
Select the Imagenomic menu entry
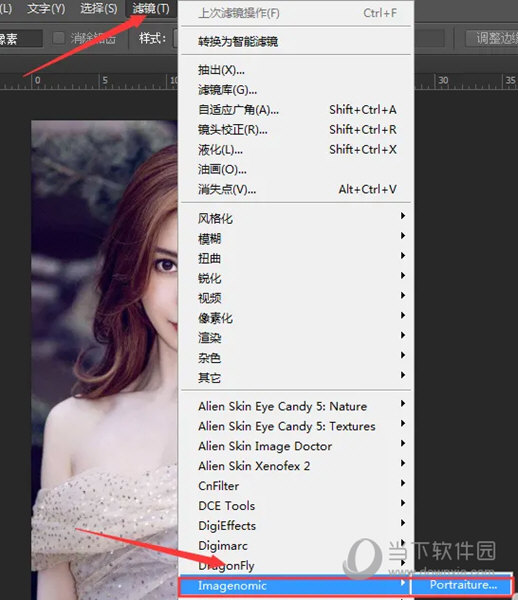[295, 585]
